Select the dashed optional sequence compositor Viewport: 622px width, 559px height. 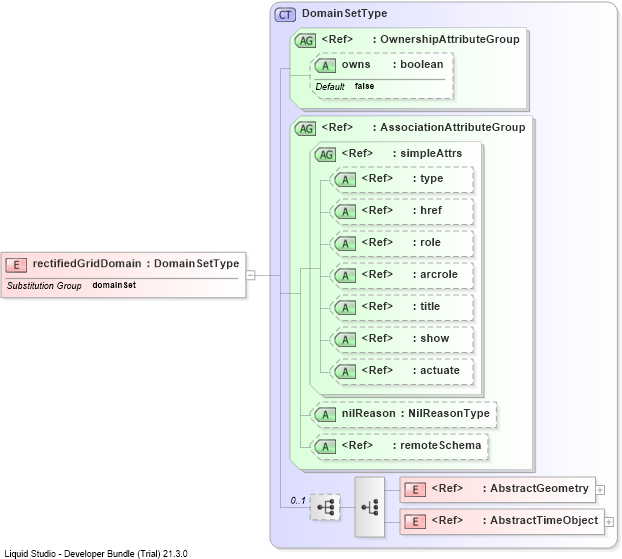coord(325,507)
